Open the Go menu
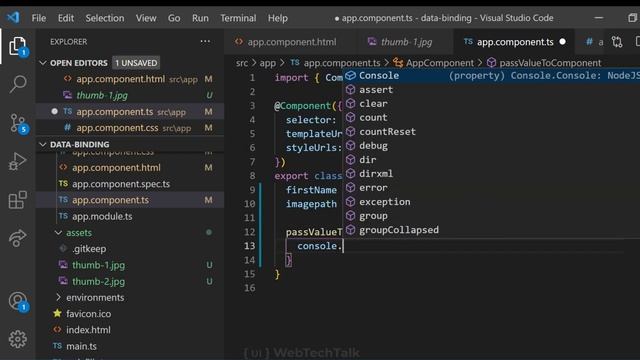The height and width of the screenshot is (360, 640). [x=174, y=18]
